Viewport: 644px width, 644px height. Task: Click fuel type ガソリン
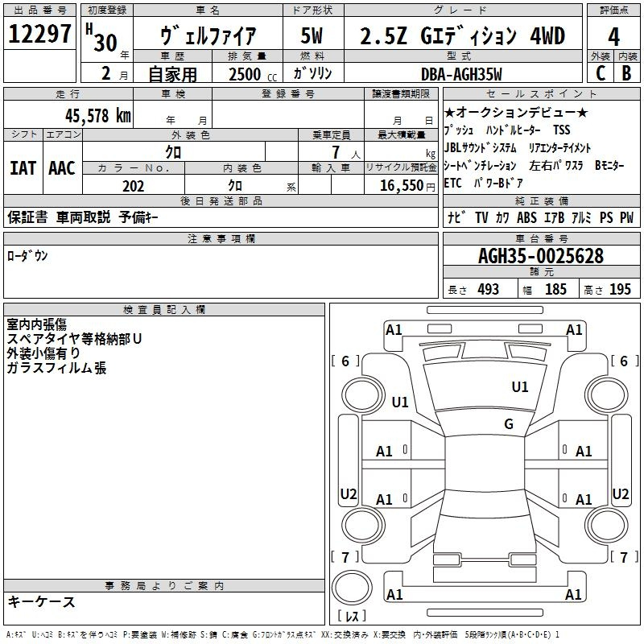coord(313,73)
